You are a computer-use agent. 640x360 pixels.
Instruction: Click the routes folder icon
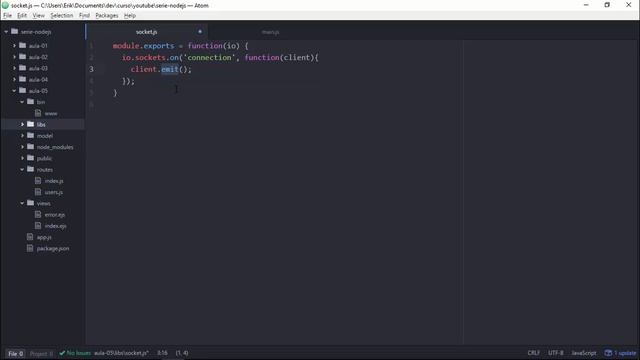coord(31,169)
